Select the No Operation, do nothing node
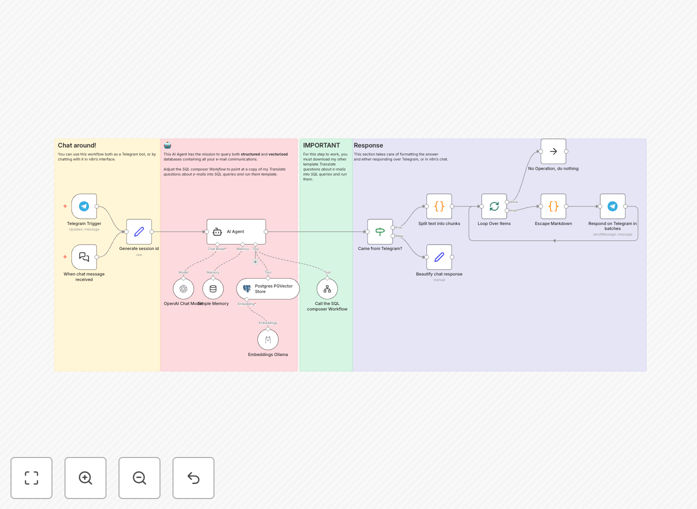The width and height of the screenshot is (697, 509). 553,151
